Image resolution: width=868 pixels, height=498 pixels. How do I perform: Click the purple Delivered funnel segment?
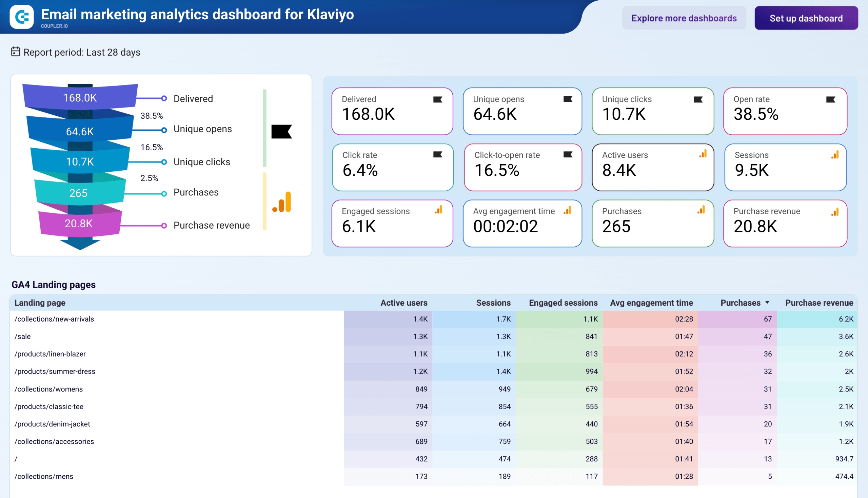click(80, 97)
